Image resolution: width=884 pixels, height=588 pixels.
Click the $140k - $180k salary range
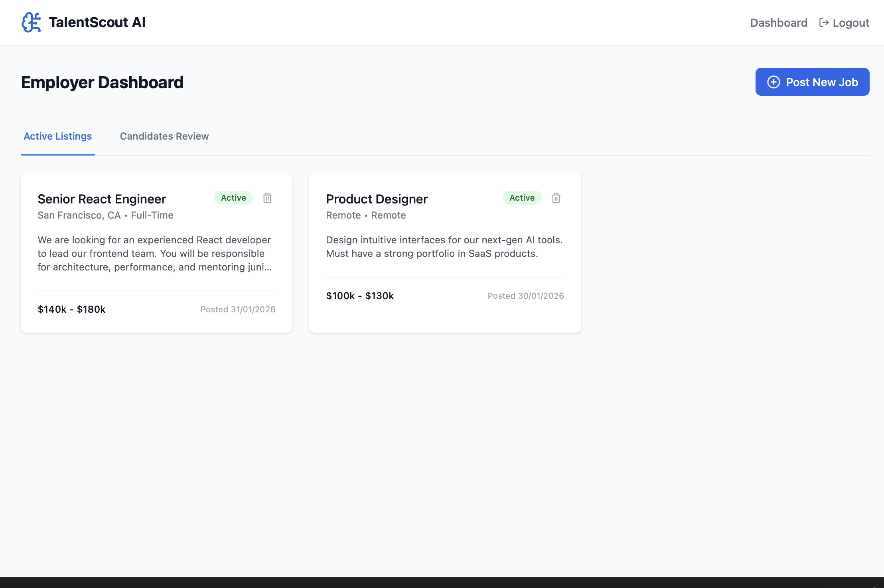click(x=71, y=310)
